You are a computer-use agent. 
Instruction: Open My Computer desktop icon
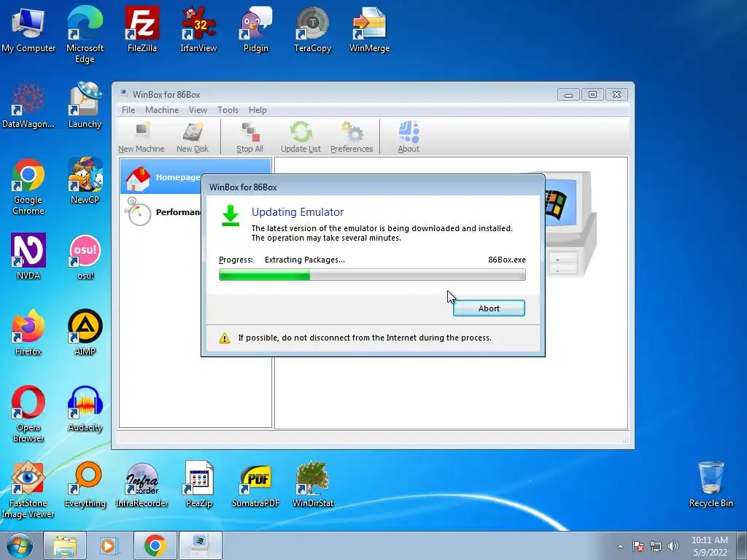(28, 31)
